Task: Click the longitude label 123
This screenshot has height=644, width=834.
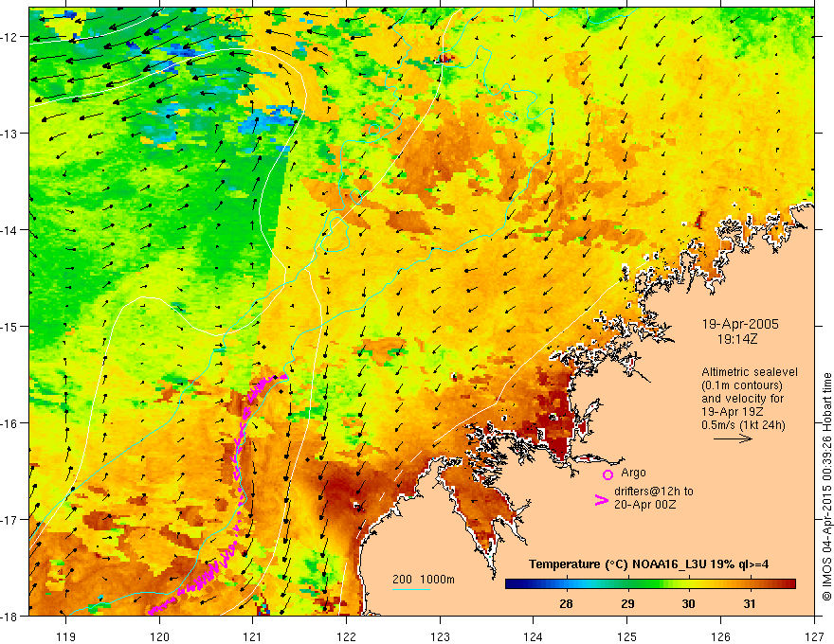Action: [440, 636]
